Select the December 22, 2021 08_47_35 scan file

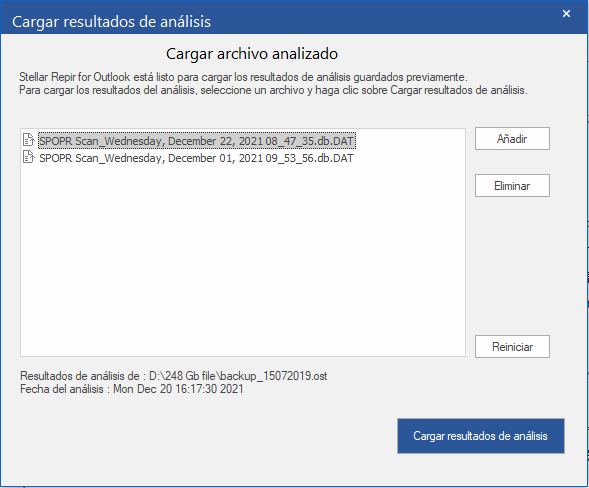(x=196, y=141)
